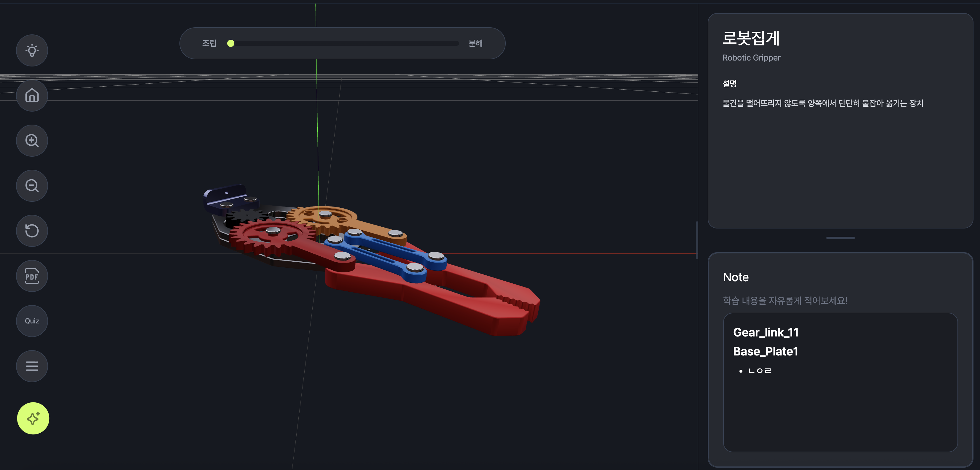Click the home view icon
Viewport: 980px width, 470px height.
tap(32, 96)
